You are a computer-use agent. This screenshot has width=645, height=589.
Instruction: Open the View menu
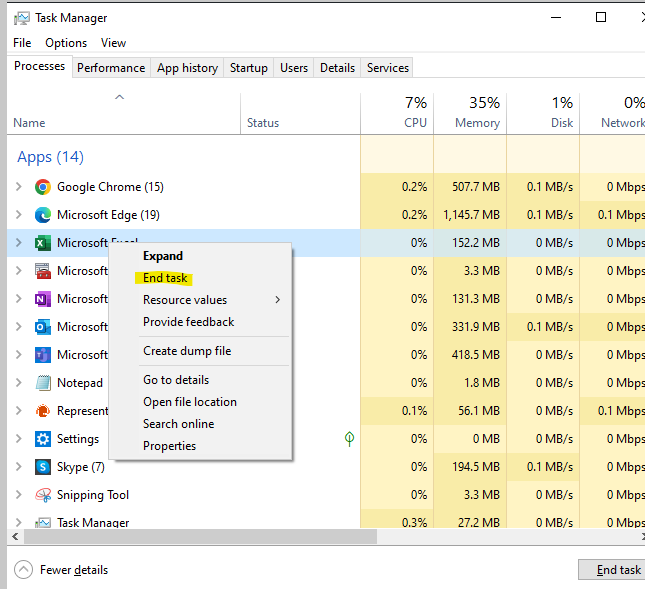[x=114, y=43]
